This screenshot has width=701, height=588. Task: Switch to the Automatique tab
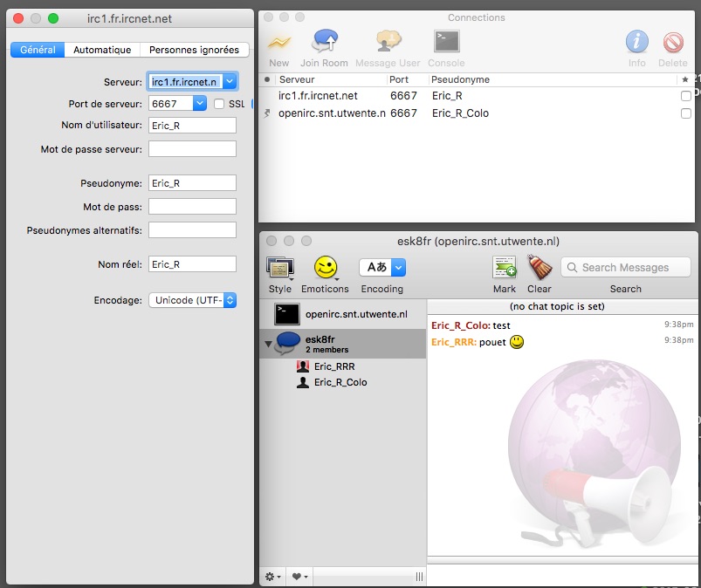tap(102, 50)
